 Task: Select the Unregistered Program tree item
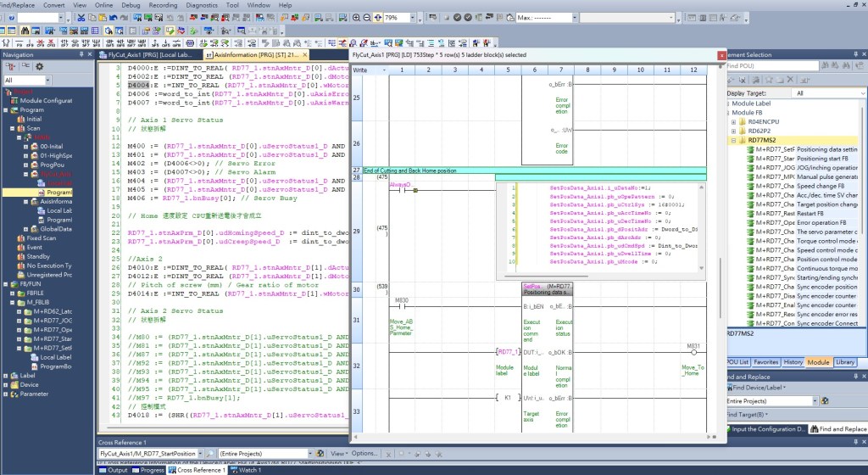pos(45,275)
